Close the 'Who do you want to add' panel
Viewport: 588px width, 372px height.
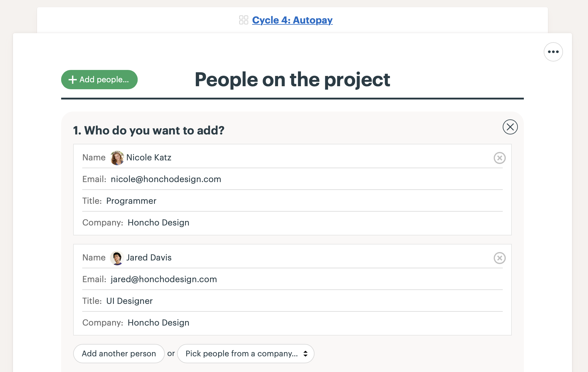point(510,127)
